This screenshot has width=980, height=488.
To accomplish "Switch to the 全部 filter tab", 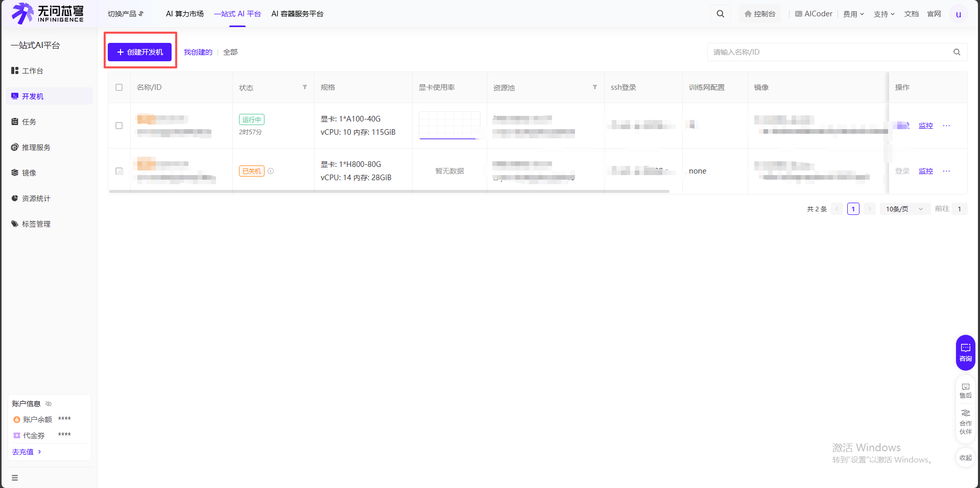I will pyautogui.click(x=230, y=52).
